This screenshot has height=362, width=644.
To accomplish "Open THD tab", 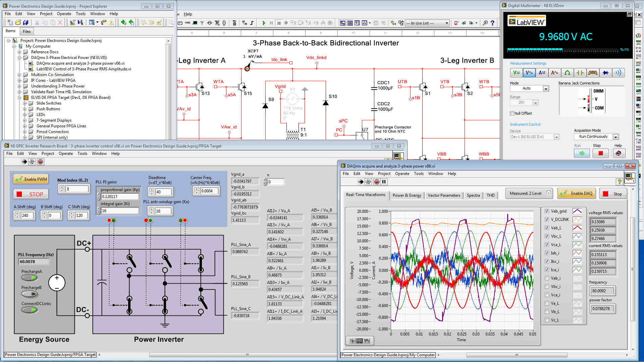I will (490, 195).
